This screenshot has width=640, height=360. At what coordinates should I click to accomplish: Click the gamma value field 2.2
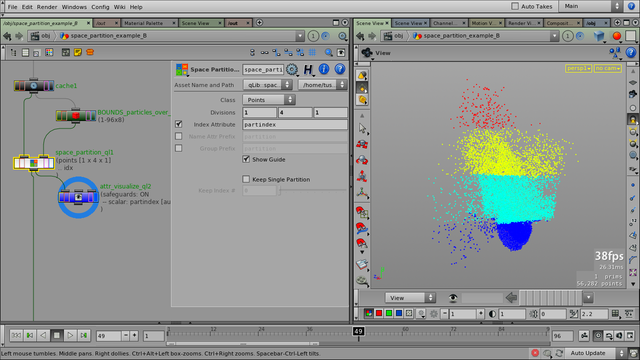(594, 314)
